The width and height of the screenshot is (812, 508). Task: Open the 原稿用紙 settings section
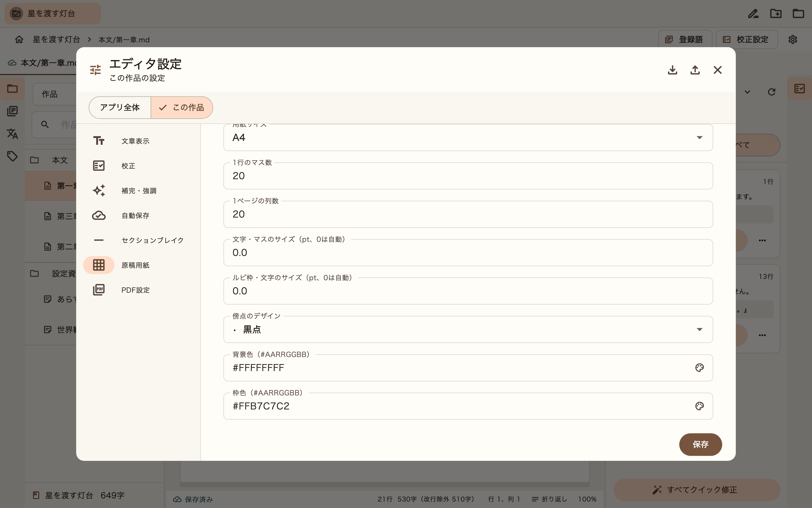[x=139, y=265]
